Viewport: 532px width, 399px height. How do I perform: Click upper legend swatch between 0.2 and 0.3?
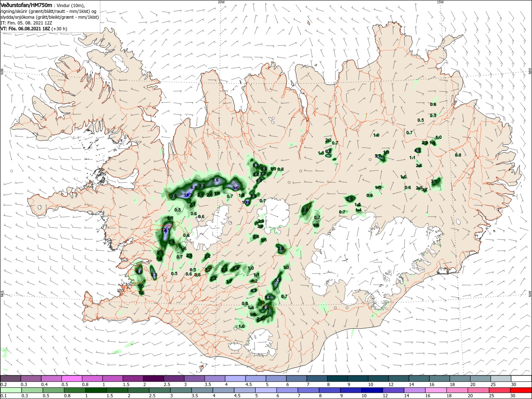pyautogui.click(x=10, y=379)
